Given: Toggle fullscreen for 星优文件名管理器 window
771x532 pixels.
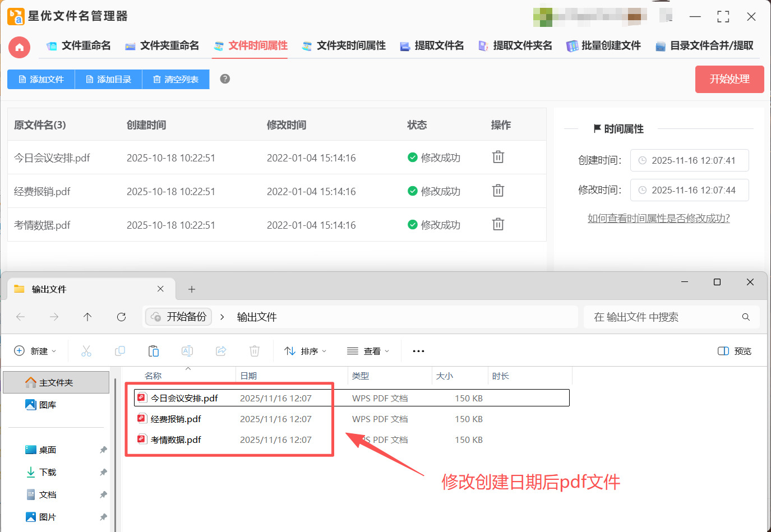Looking at the screenshot, I should [723, 17].
